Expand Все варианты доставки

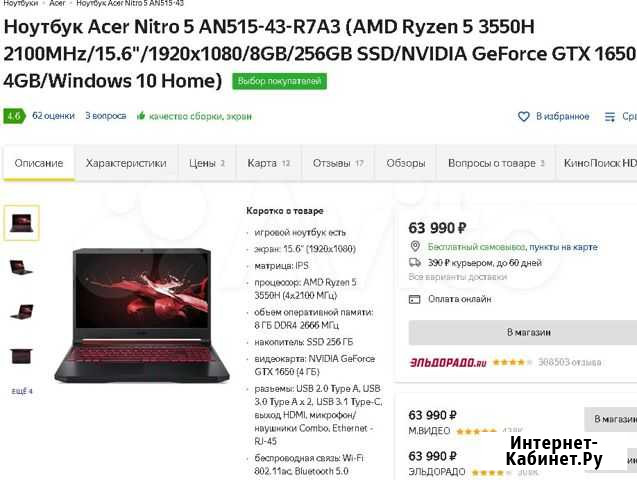pyautogui.click(x=458, y=277)
